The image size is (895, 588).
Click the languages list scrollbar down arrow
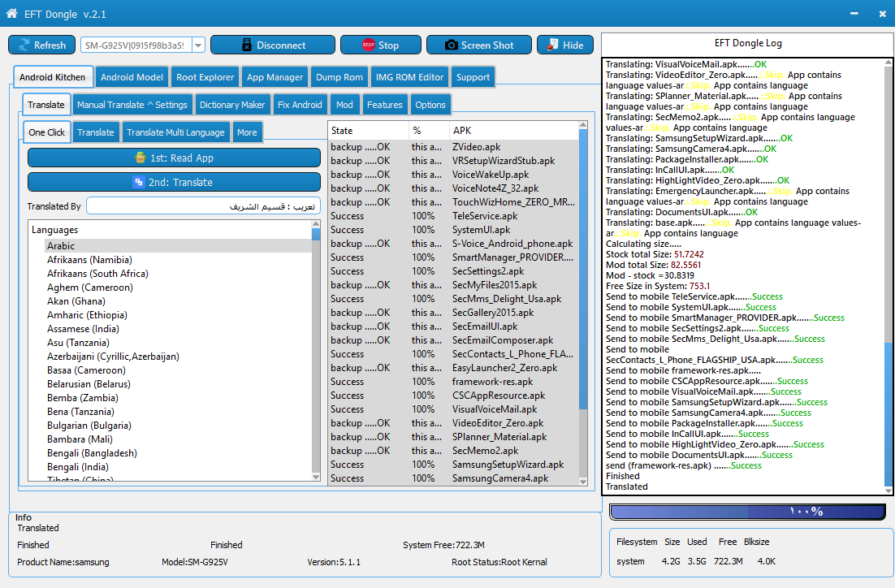click(316, 477)
